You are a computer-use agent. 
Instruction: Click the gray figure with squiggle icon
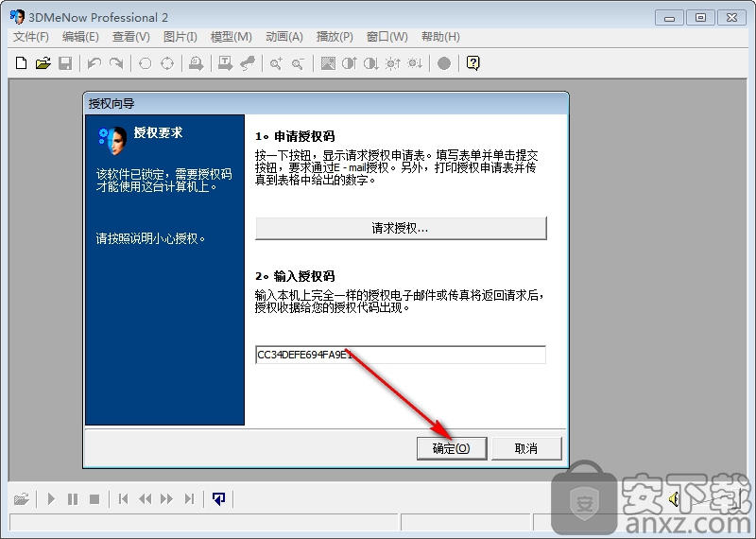click(x=248, y=63)
